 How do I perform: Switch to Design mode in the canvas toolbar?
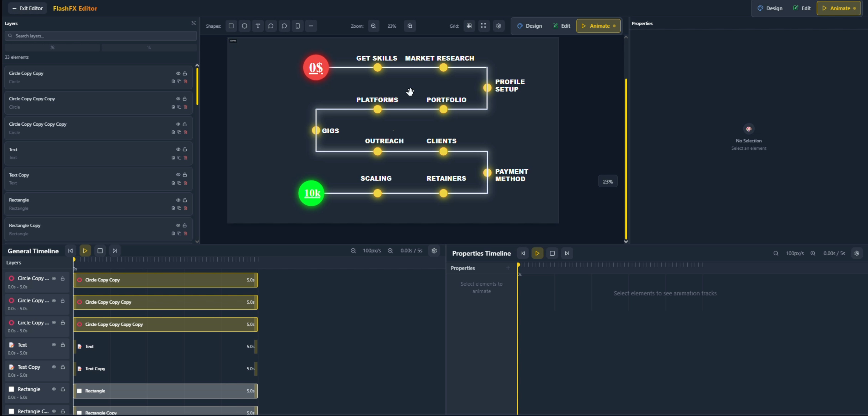coord(530,26)
